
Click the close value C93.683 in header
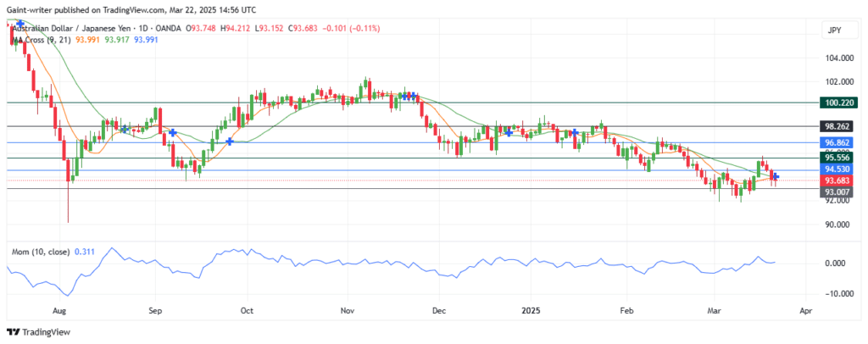301,28
